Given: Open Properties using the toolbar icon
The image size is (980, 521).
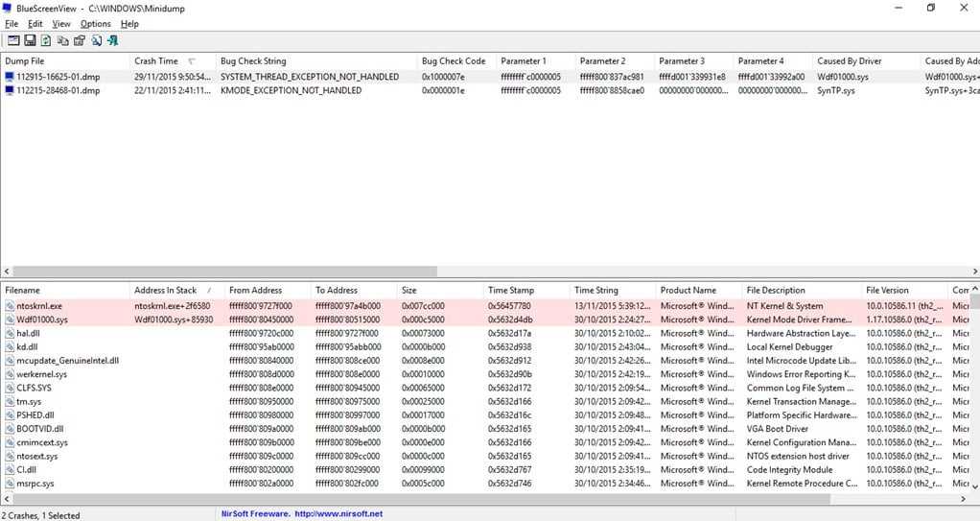Looking at the screenshot, I should (79, 40).
